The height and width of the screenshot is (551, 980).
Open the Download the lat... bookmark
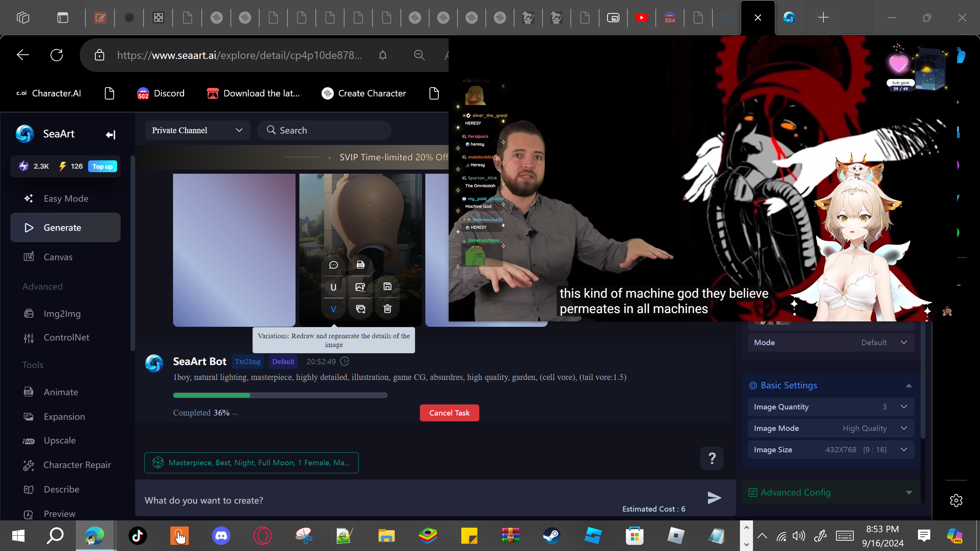click(x=253, y=93)
